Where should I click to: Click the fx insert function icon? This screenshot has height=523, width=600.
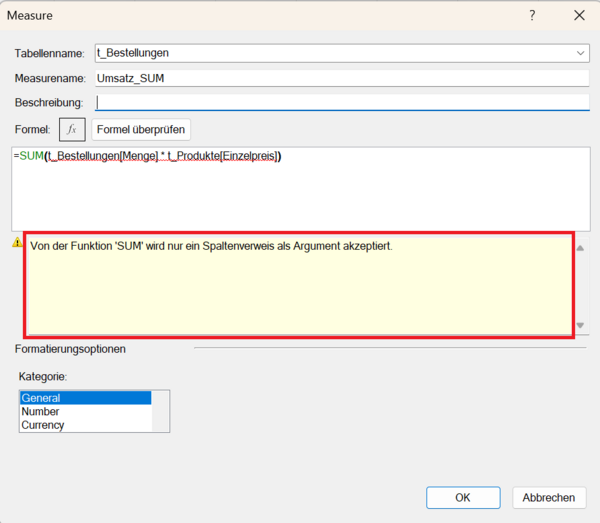point(72,129)
